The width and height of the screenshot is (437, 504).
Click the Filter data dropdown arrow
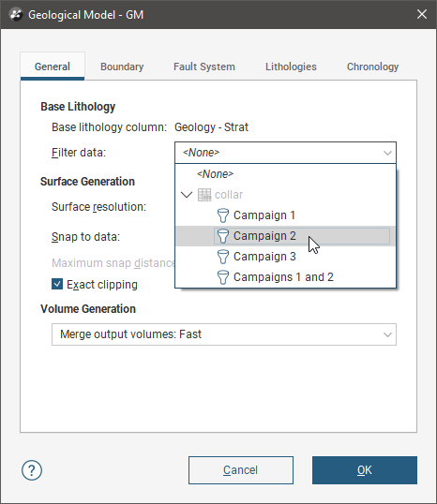tap(387, 153)
